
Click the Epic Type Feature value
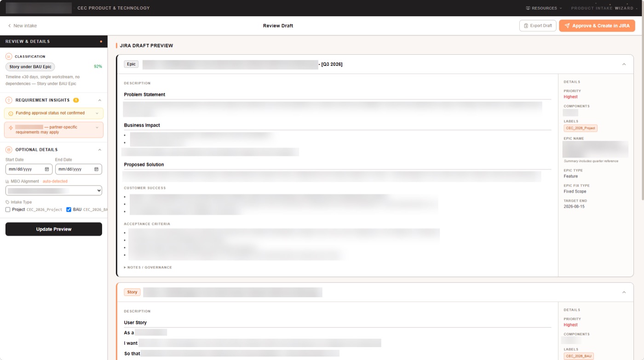571,176
